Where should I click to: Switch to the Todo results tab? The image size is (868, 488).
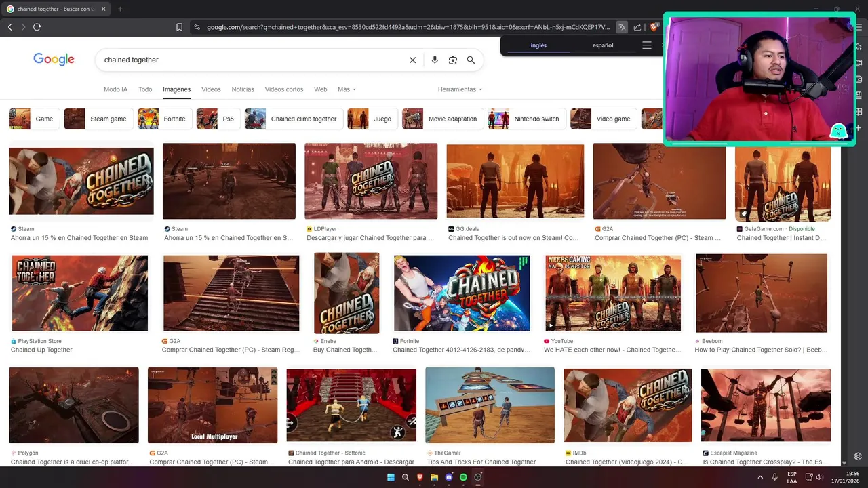(145, 89)
